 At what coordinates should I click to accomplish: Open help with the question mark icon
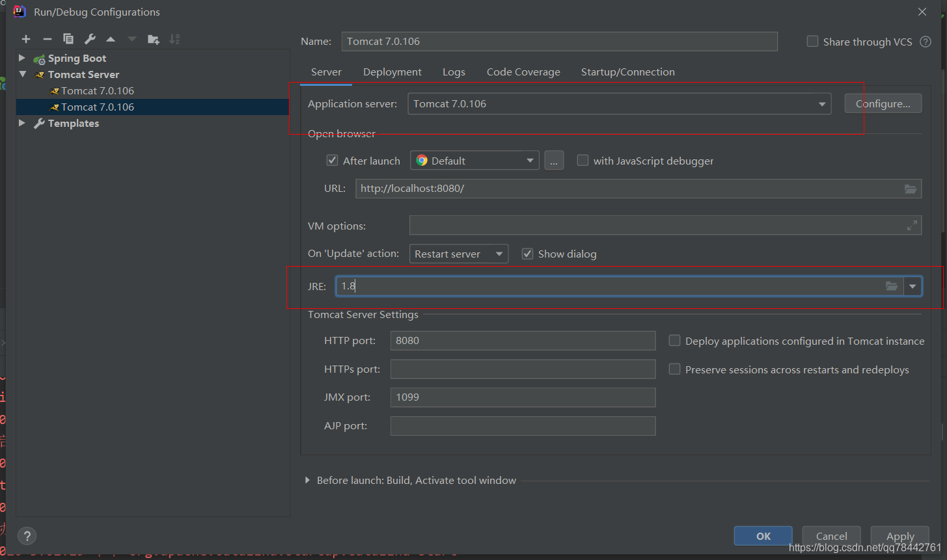pyautogui.click(x=27, y=536)
